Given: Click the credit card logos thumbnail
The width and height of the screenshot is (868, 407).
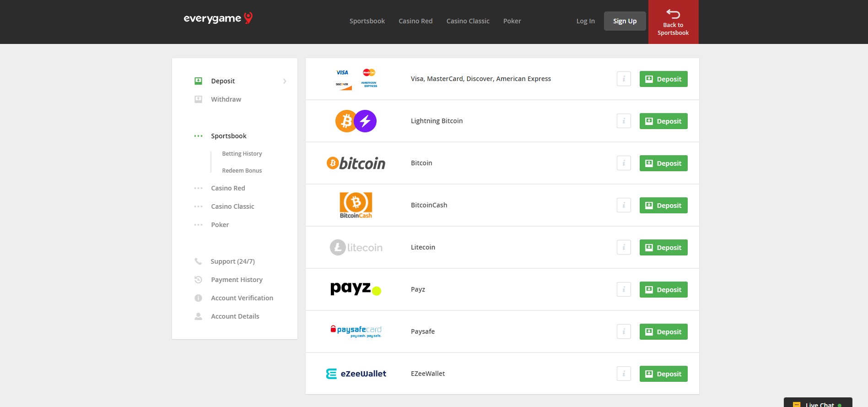Looking at the screenshot, I should tap(356, 79).
